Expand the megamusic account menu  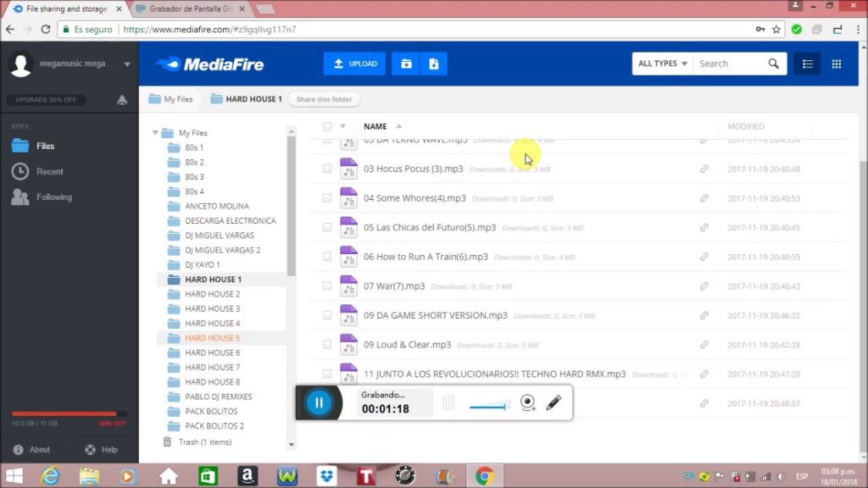pos(127,64)
